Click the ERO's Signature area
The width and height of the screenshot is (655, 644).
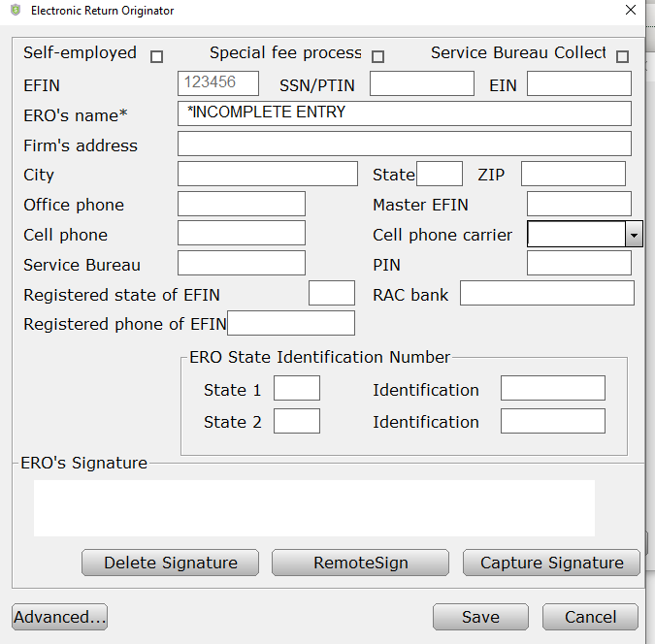coord(313,508)
